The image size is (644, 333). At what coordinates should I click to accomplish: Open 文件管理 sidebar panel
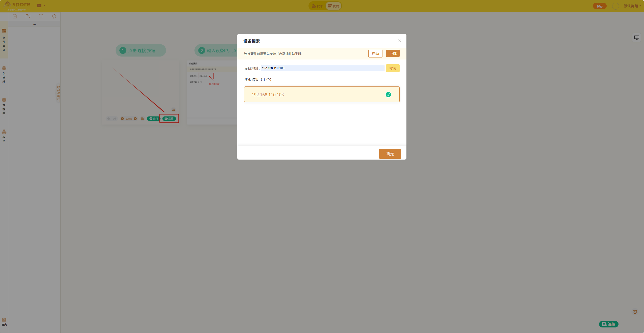pos(4,40)
